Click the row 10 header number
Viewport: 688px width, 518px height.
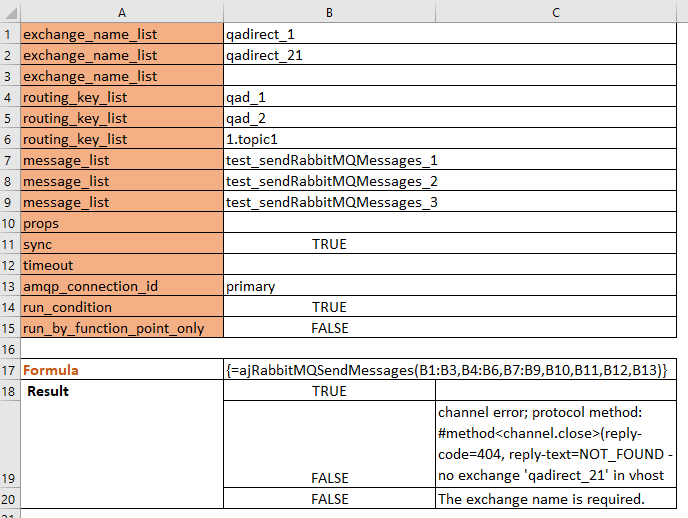click(9, 223)
